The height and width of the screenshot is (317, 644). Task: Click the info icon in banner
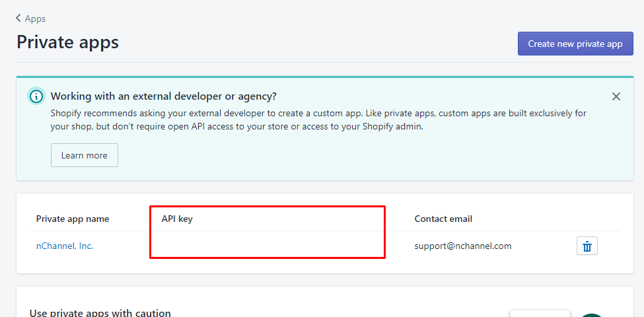[36, 96]
